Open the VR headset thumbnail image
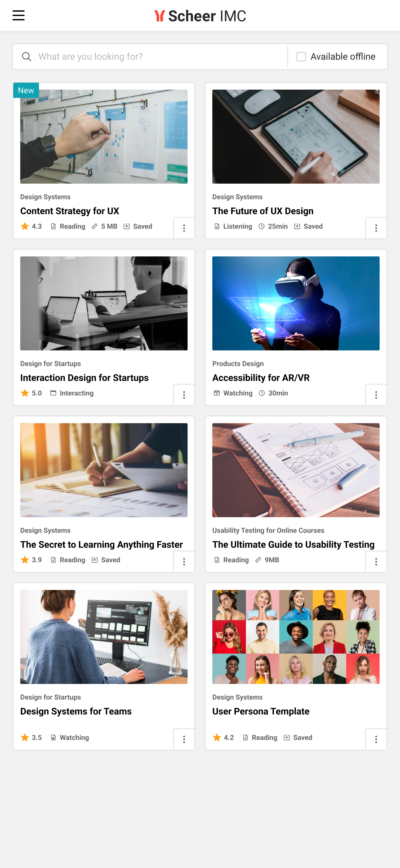400x868 pixels. tap(296, 303)
